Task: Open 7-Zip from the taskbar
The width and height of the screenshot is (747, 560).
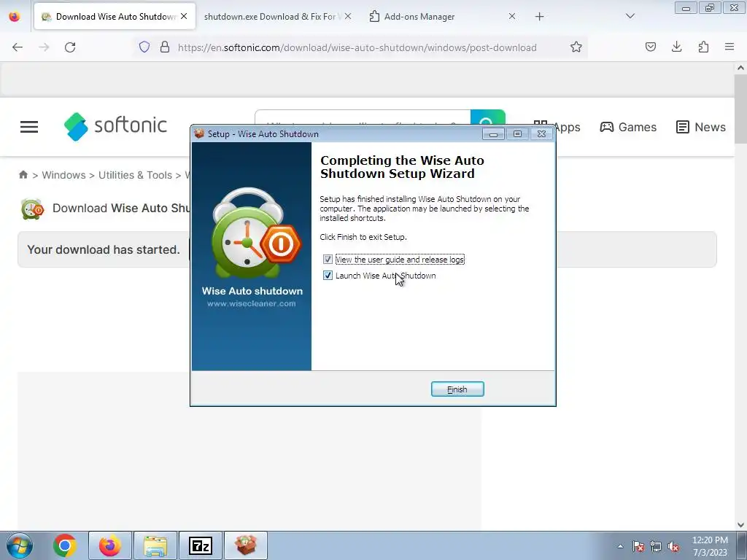Action: tap(201, 545)
